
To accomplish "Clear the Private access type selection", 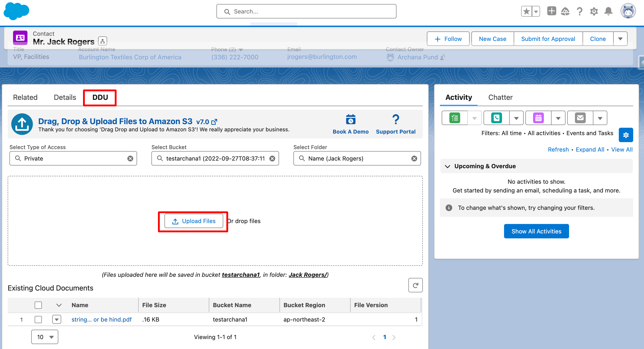I will (130, 159).
